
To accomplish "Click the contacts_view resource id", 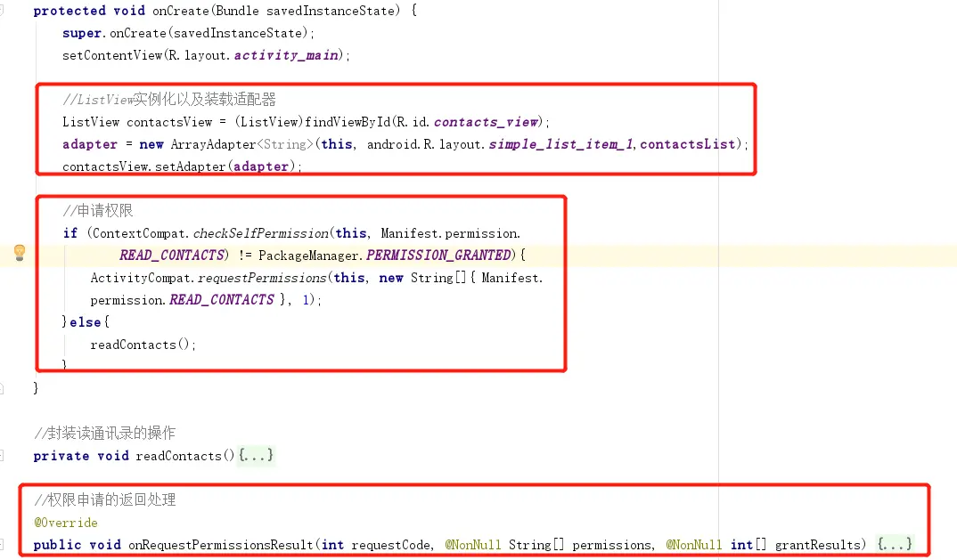I will [486, 122].
